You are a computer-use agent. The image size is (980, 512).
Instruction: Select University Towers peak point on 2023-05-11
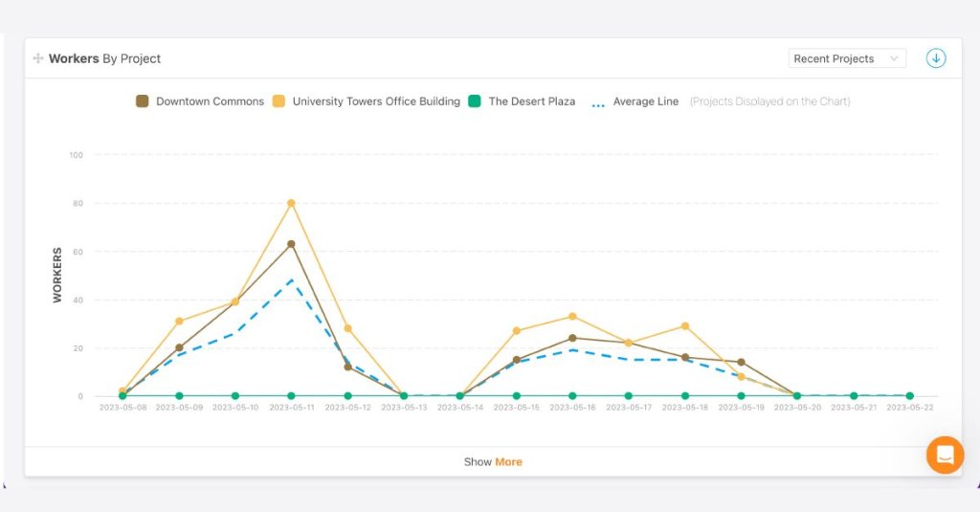291,203
